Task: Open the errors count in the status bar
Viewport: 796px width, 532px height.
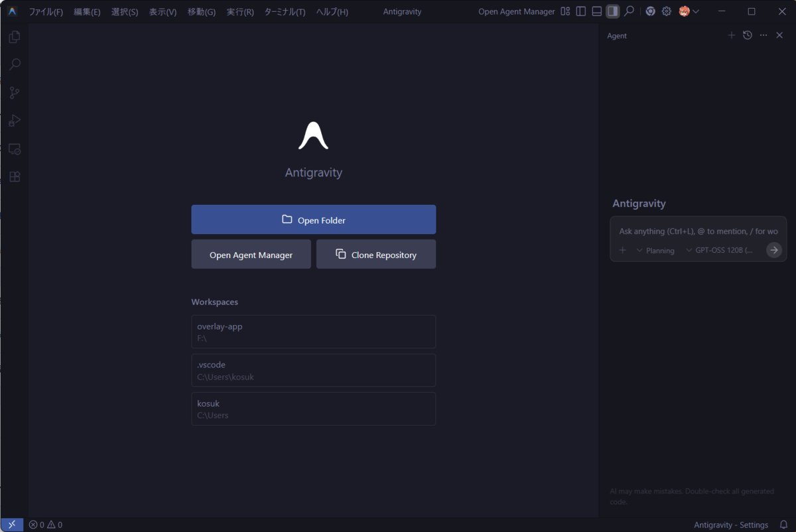Action: tap(36, 525)
